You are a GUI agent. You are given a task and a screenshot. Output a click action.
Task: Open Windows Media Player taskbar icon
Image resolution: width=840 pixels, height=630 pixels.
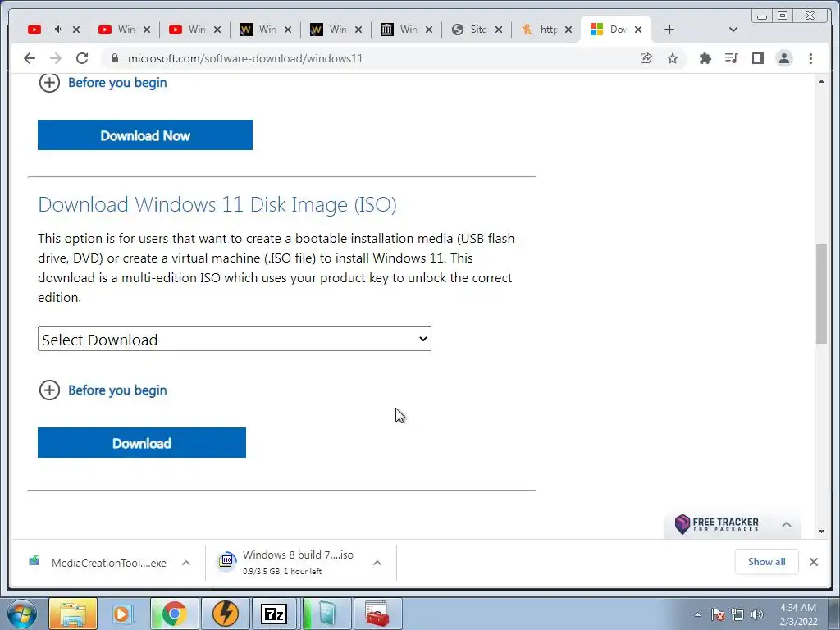(x=122, y=614)
